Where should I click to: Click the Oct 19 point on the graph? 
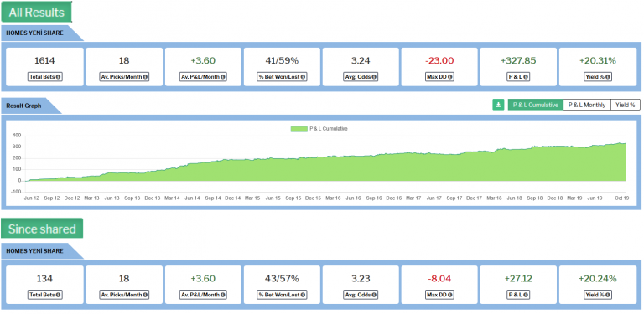[x=625, y=143]
